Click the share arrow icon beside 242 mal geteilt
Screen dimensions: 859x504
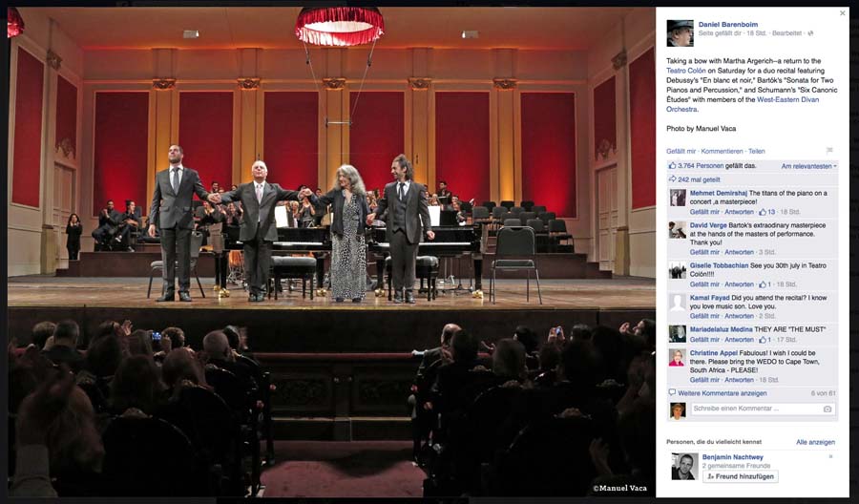pos(672,179)
